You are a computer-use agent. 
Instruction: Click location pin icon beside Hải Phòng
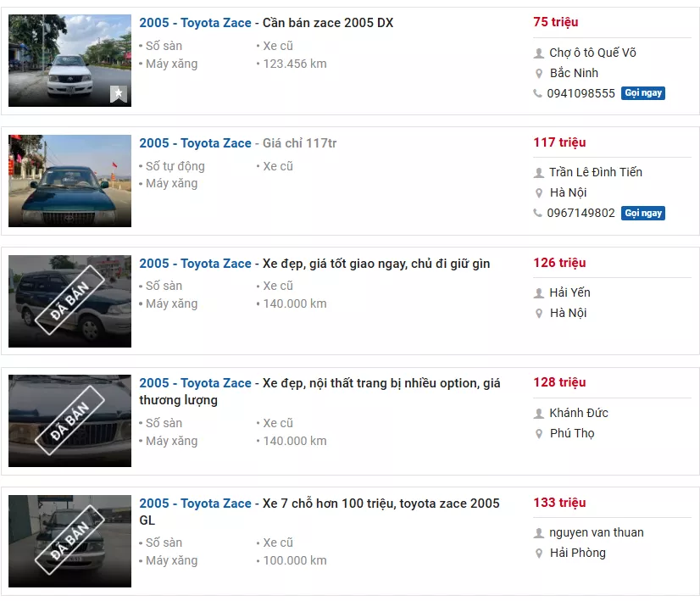tap(538, 553)
